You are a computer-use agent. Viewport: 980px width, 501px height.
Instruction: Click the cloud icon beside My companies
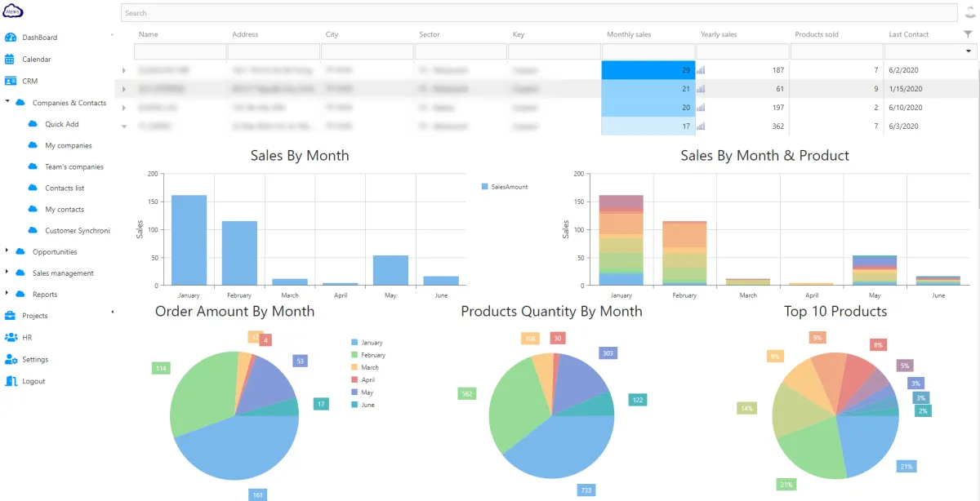pyautogui.click(x=33, y=145)
